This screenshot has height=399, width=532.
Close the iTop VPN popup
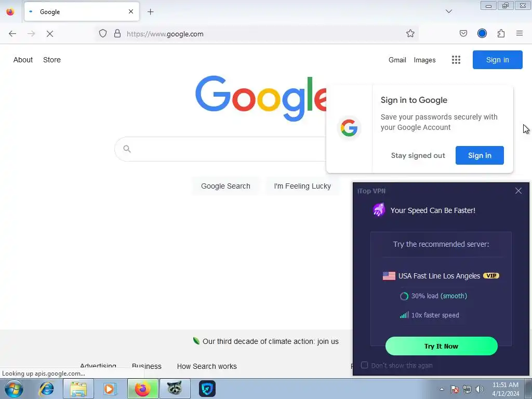[518, 191]
